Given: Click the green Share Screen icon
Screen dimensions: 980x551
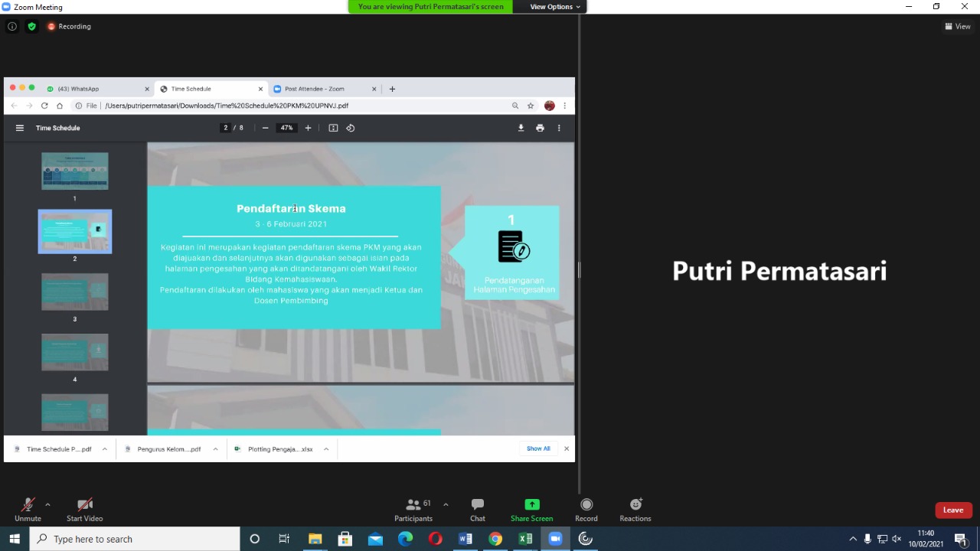Looking at the screenshot, I should 531,504.
